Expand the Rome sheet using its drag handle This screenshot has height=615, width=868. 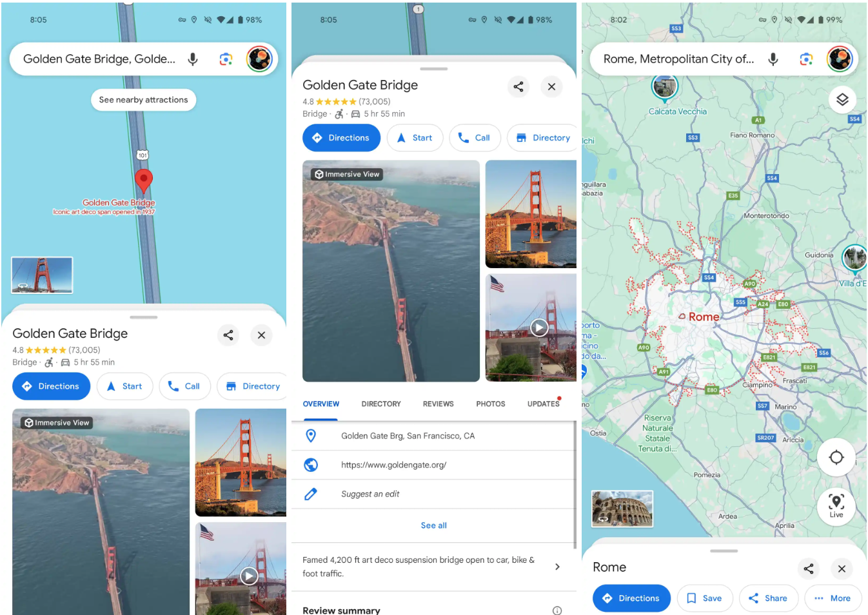click(724, 551)
